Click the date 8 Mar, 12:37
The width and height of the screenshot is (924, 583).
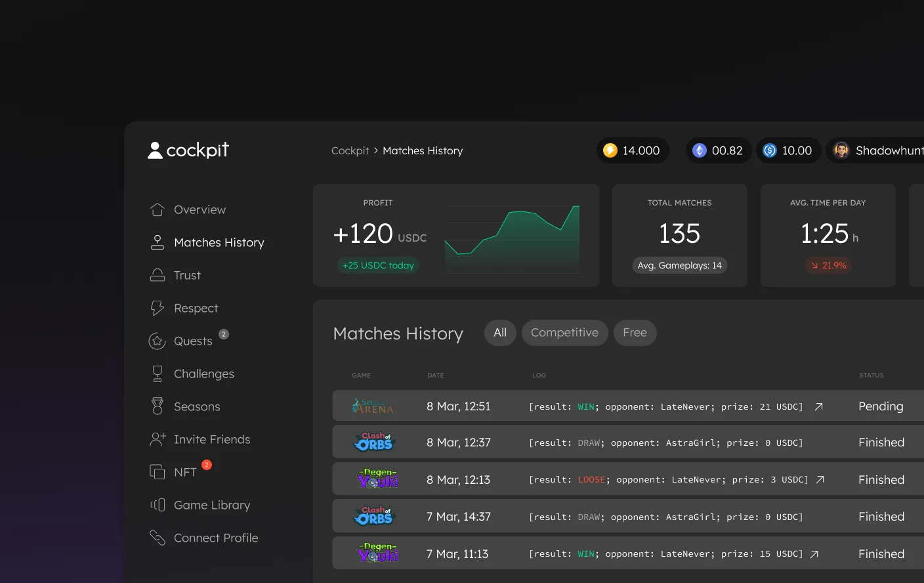click(459, 443)
